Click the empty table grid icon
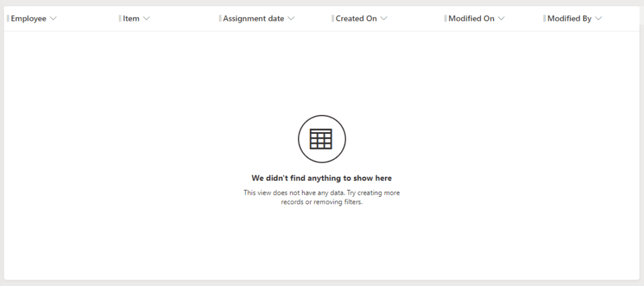The height and width of the screenshot is (286, 644). [321, 139]
